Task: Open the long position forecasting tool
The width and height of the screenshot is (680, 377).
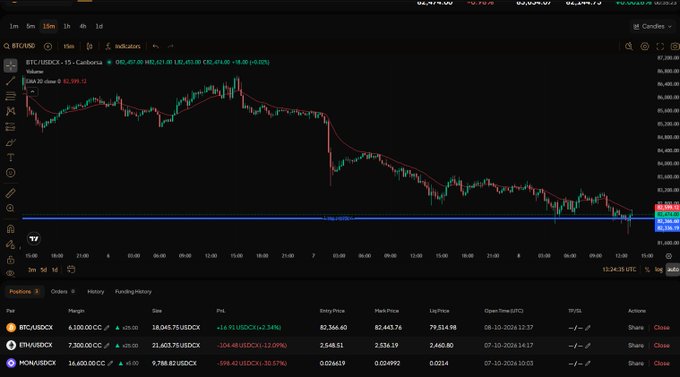Action: (x=10, y=127)
